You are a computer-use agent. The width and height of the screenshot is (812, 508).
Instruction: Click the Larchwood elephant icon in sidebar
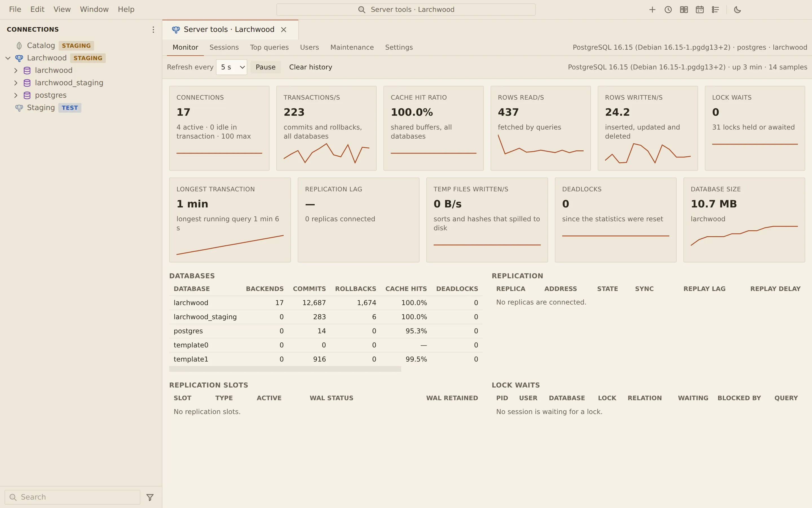coord(19,58)
